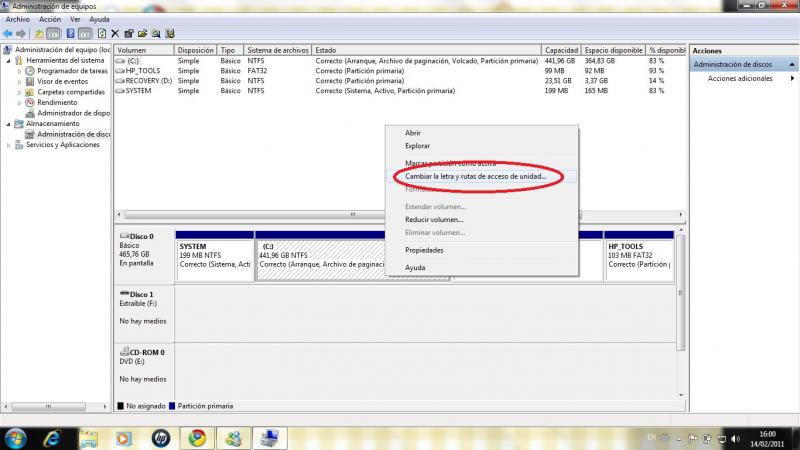Open the Windows Start orb

pyautogui.click(x=15, y=438)
